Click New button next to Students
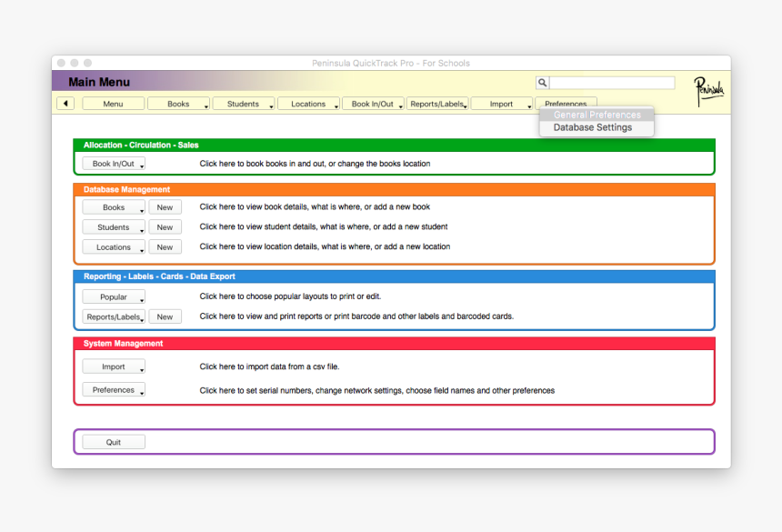Image resolution: width=782 pixels, height=532 pixels. (x=165, y=227)
